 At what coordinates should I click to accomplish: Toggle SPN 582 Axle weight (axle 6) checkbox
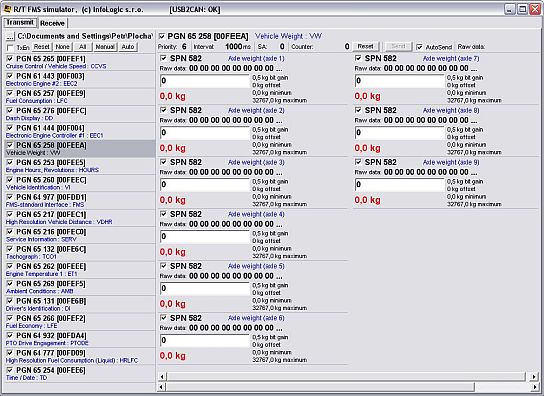pyautogui.click(x=163, y=318)
